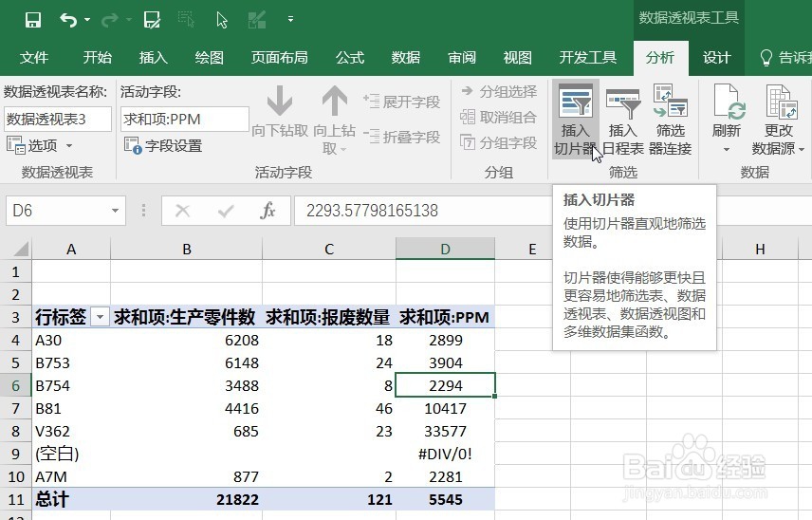Switch to the 公式 ribbon tab

350,57
